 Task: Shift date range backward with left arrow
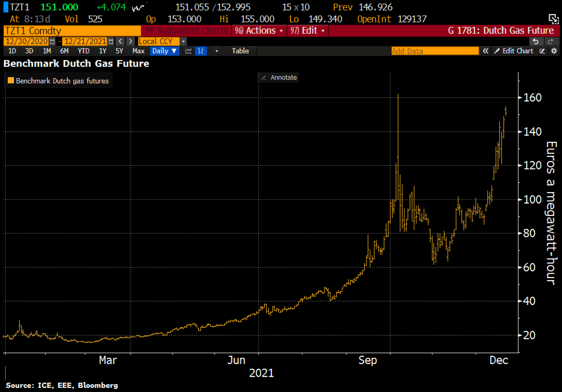tap(120, 41)
